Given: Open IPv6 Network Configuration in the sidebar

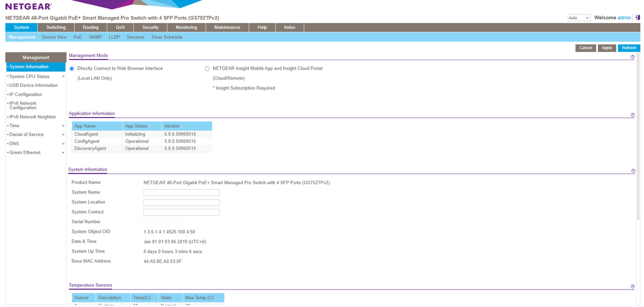Looking at the screenshot, I should click(23, 106).
